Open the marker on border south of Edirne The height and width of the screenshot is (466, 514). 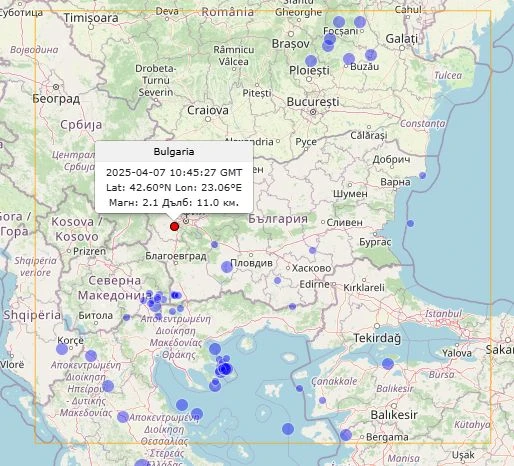click(x=292, y=306)
